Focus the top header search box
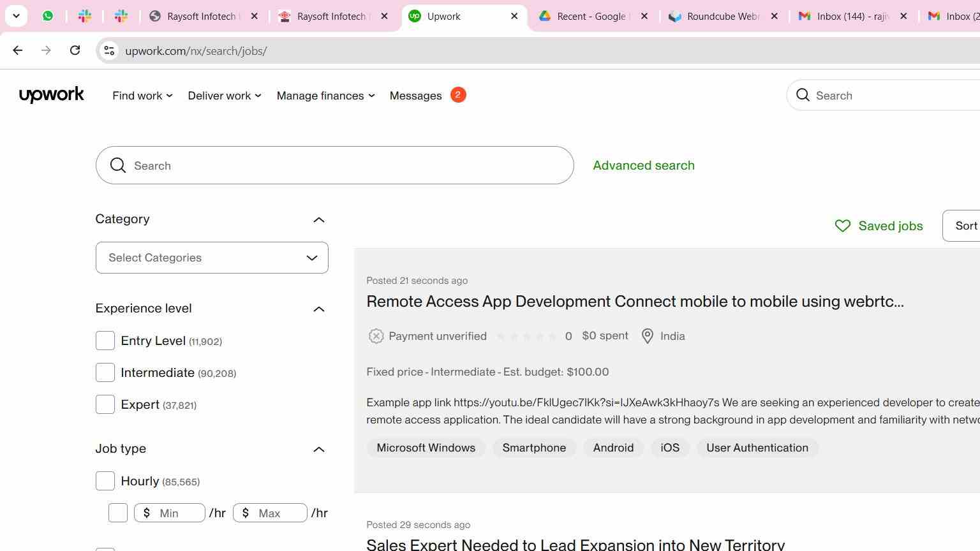This screenshot has width=980, height=551. tap(884, 96)
